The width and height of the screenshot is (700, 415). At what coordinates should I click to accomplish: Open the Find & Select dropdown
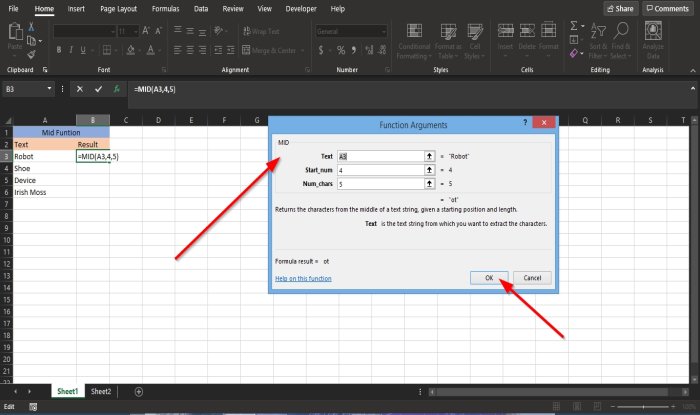pyautogui.click(x=619, y=45)
